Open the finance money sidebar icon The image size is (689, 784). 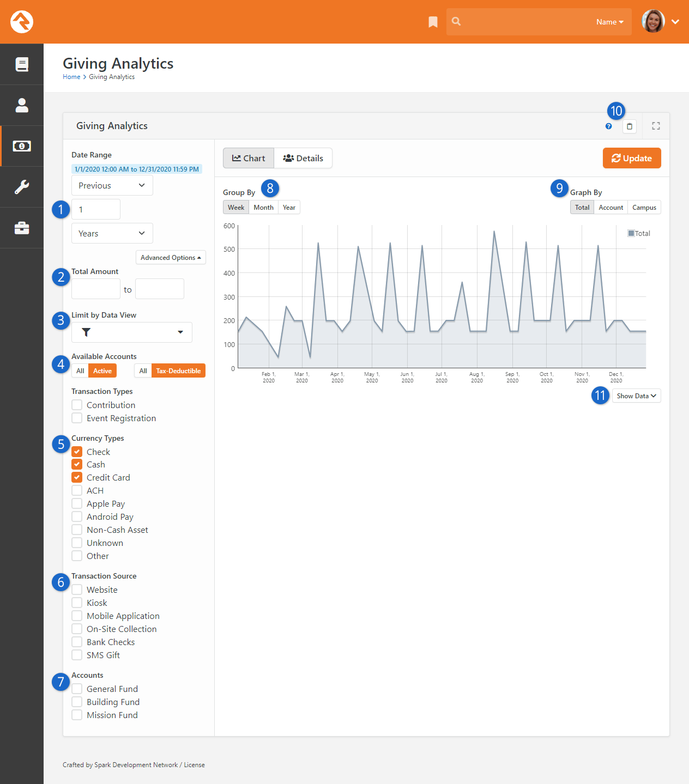click(22, 146)
